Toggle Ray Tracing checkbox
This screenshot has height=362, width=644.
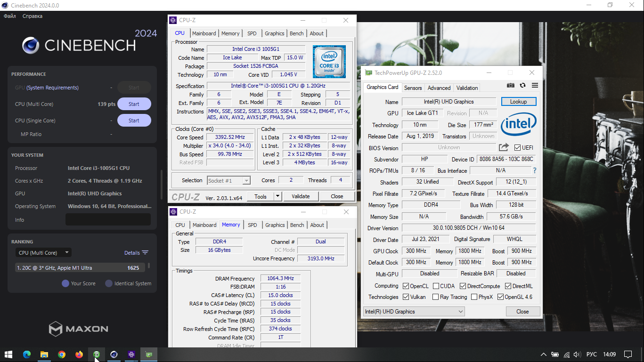[x=436, y=297]
